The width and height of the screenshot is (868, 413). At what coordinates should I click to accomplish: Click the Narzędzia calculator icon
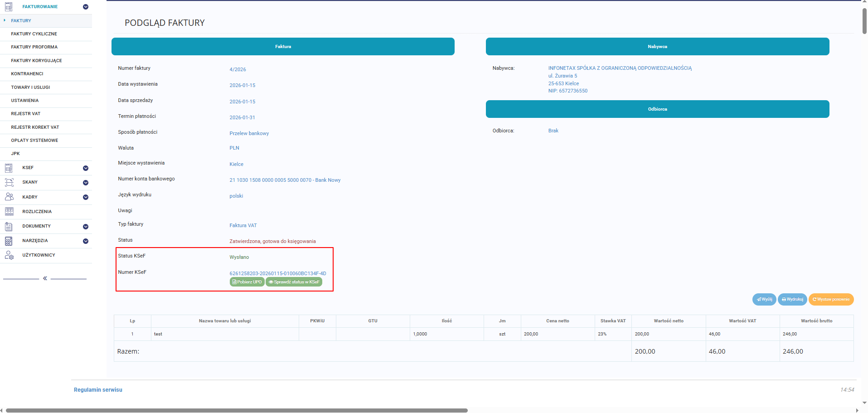[x=9, y=241]
